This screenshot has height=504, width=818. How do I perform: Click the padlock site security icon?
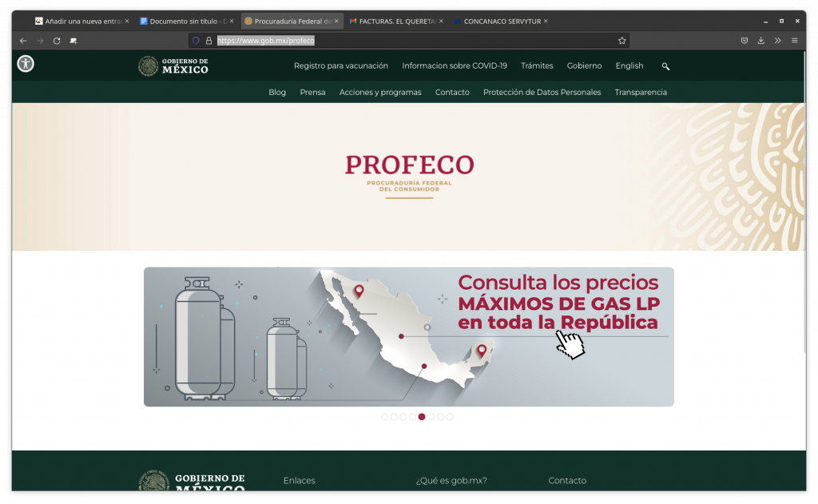(x=208, y=40)
